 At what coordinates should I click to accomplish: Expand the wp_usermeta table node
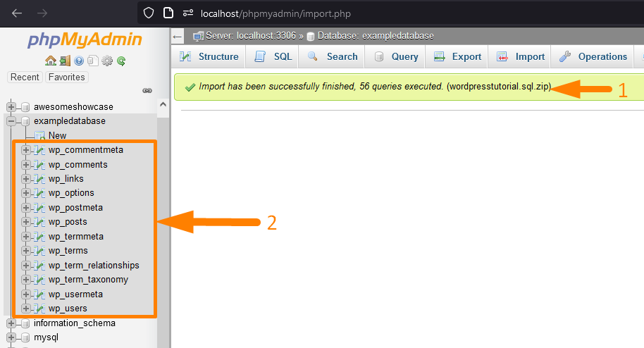25,294
